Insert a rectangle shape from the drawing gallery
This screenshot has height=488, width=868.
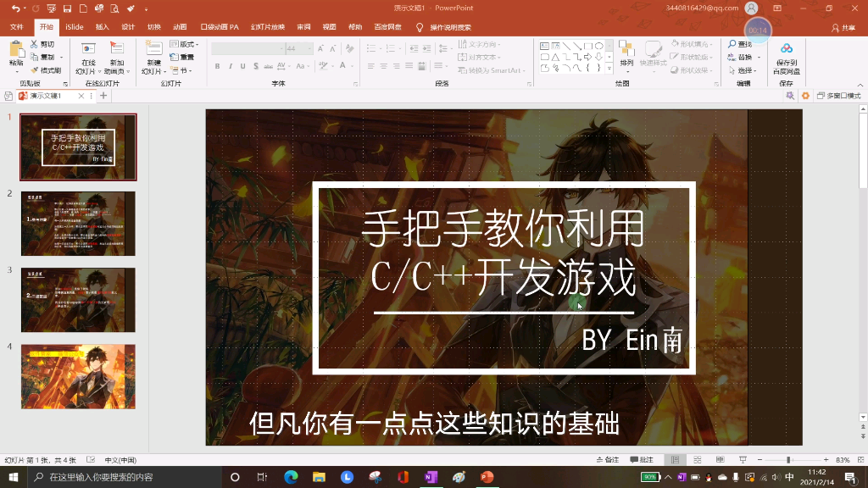[587, 44]
